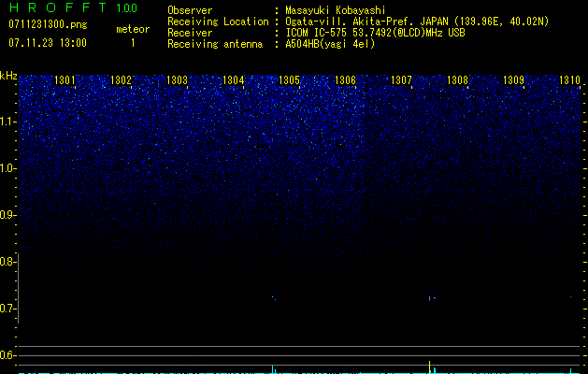
Task: Click the ICOM IC-575 receiver text
Action: coord(375,33)
